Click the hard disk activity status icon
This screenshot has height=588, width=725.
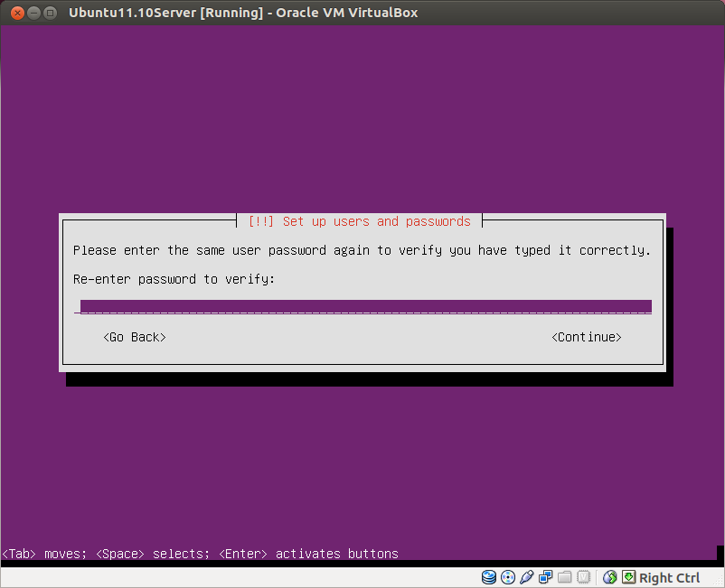(x=489, y=577)
